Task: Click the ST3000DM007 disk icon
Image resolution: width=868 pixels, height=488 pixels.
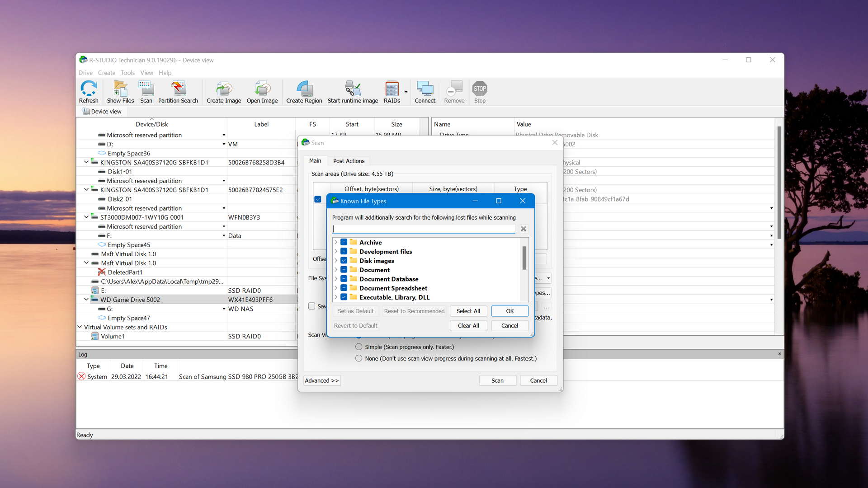Action: point(94,217)
